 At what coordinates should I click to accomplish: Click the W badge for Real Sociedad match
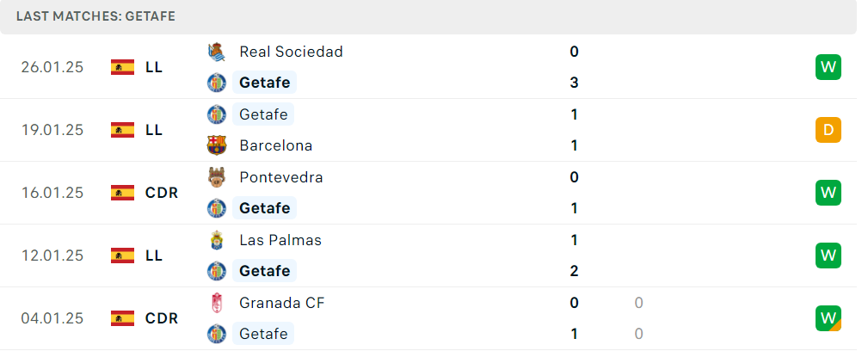click(x=828, y=67)
